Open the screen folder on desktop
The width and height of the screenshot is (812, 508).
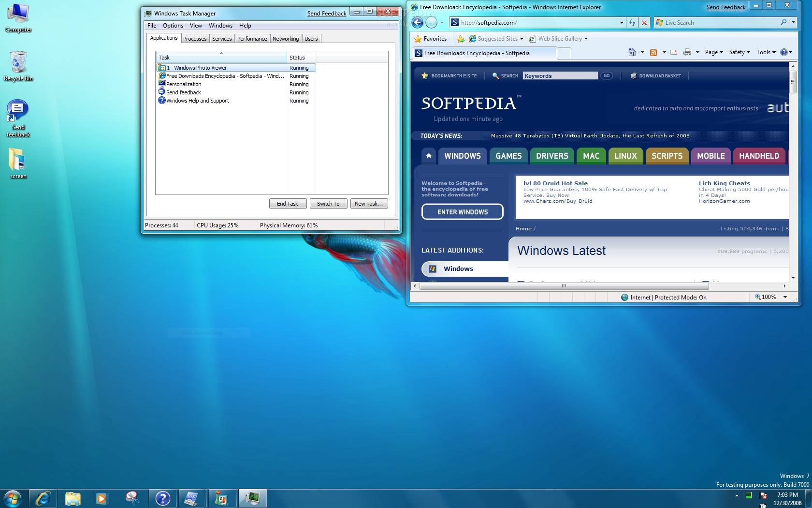18,163
